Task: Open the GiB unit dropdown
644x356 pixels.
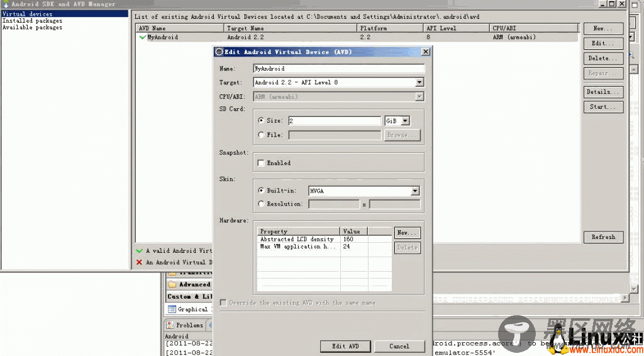Action: [x=397, y=121]
